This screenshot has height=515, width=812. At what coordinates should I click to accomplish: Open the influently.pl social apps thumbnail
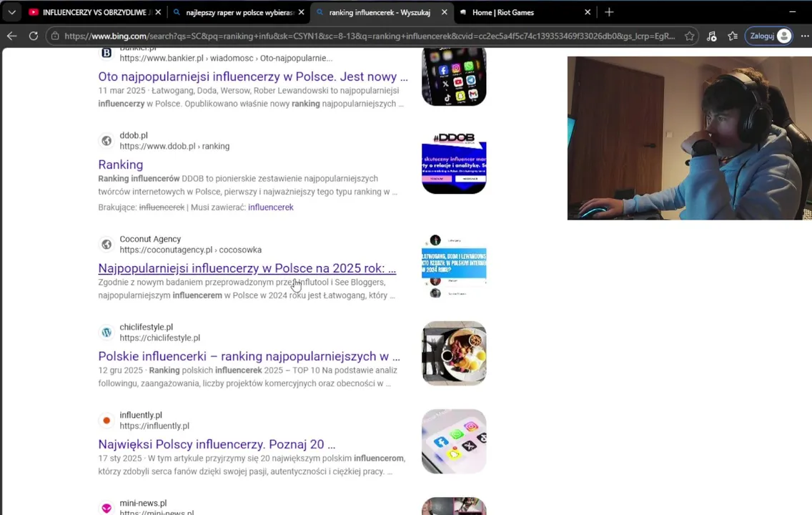coord(454,441)
